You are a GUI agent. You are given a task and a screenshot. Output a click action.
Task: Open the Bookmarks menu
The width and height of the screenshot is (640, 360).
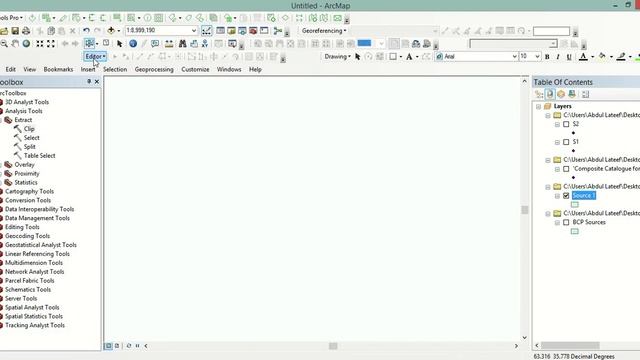58,69
